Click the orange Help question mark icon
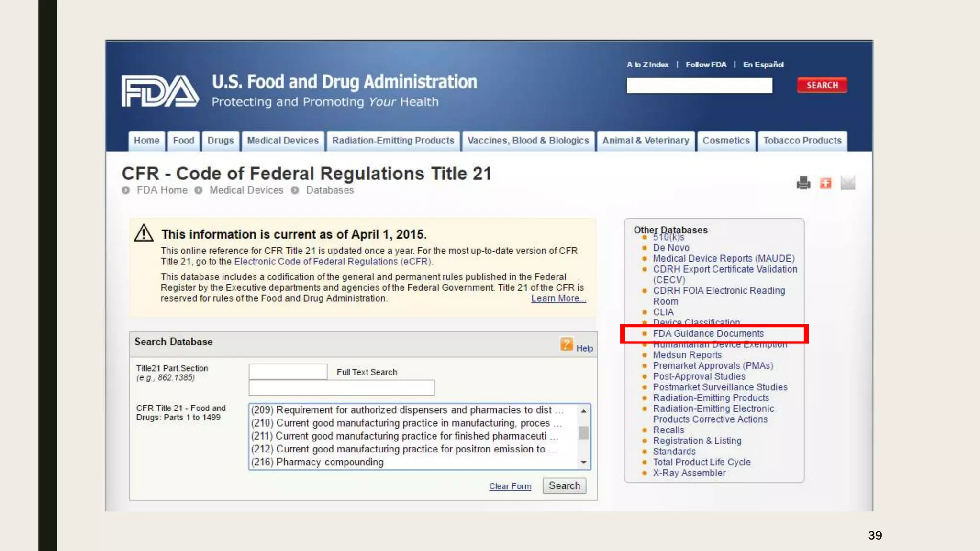Image resolution: width=980 pixels, height=551 pixels. 567,344
